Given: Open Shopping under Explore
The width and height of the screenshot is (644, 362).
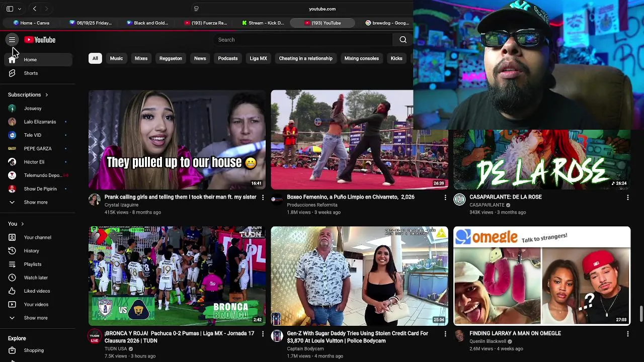Looking at the screenshot, I should pos(39,350).
